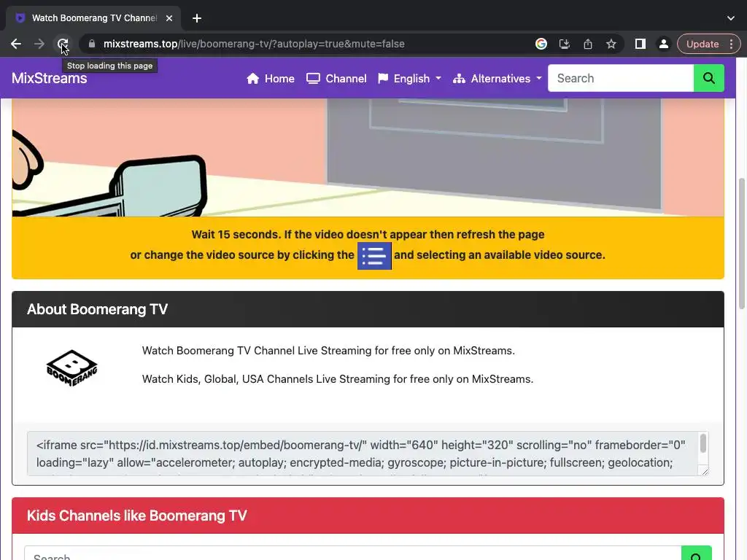Click the share page icon
Image resolution: width=747 pixels, height=560 pixels.
[x=588, y=44]
